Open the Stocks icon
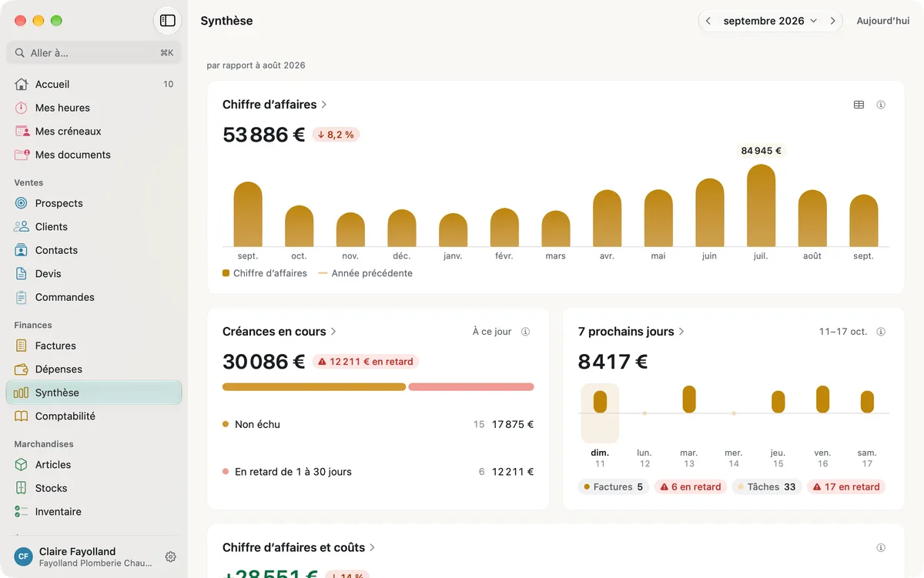This screenshot has height=578, width=924. [x=22, y=488]
